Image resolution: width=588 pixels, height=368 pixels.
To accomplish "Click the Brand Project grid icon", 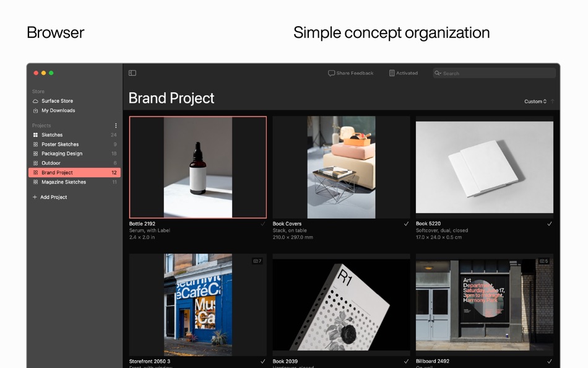I will 35,172.
